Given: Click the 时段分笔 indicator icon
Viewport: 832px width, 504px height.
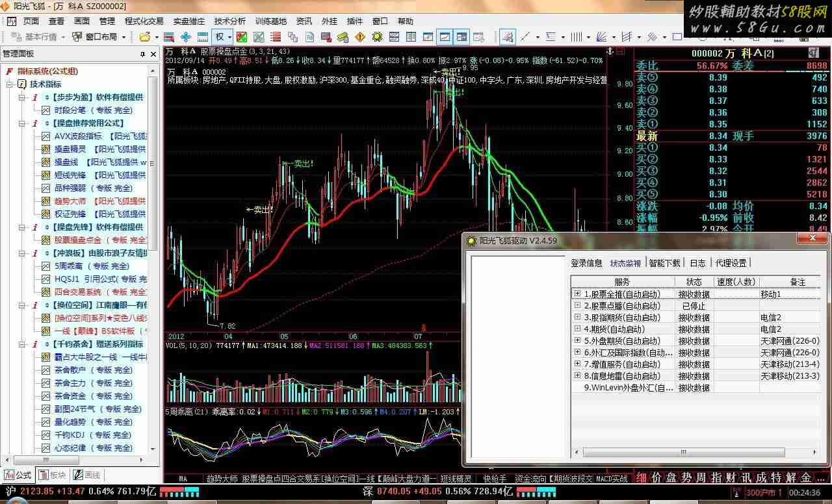Looking at the screenshot, I should point(46,110).
